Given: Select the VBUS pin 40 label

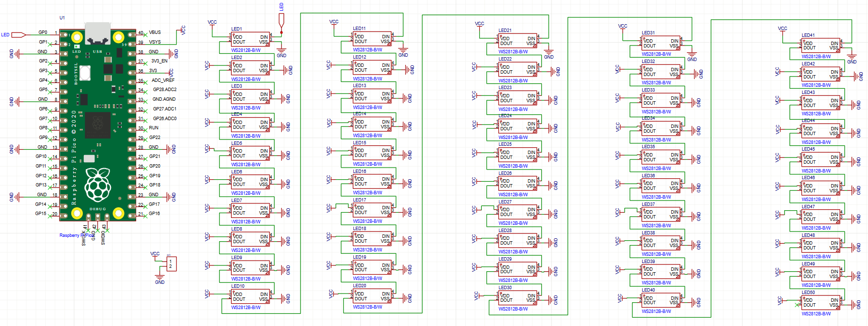Looking at the screenshot, I should 155,32.
